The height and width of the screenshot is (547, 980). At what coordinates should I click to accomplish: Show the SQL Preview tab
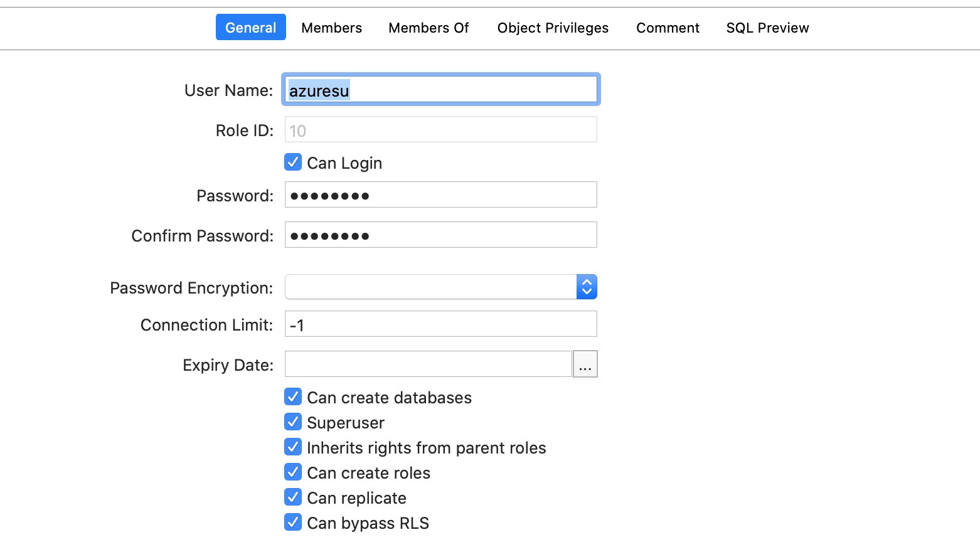(767, 28)
